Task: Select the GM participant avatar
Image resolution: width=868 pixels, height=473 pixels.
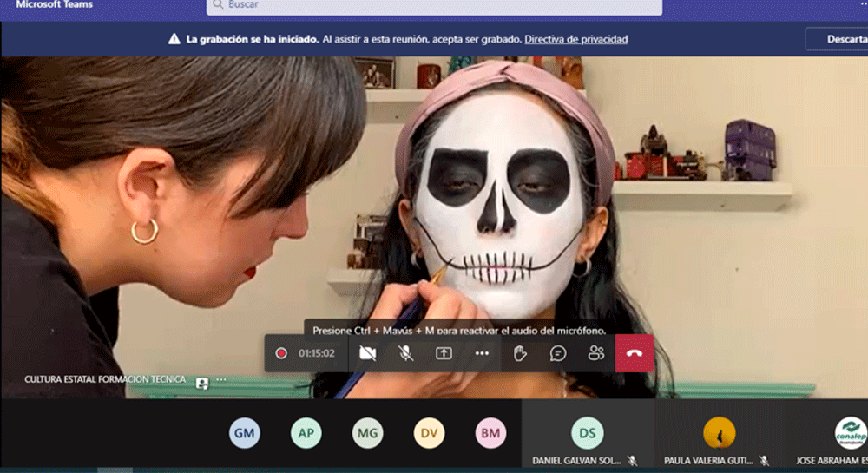Action: (245, 432)
